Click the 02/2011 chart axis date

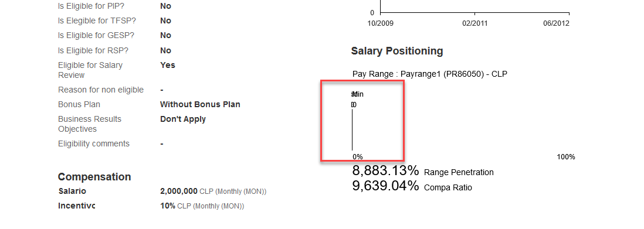474,23
